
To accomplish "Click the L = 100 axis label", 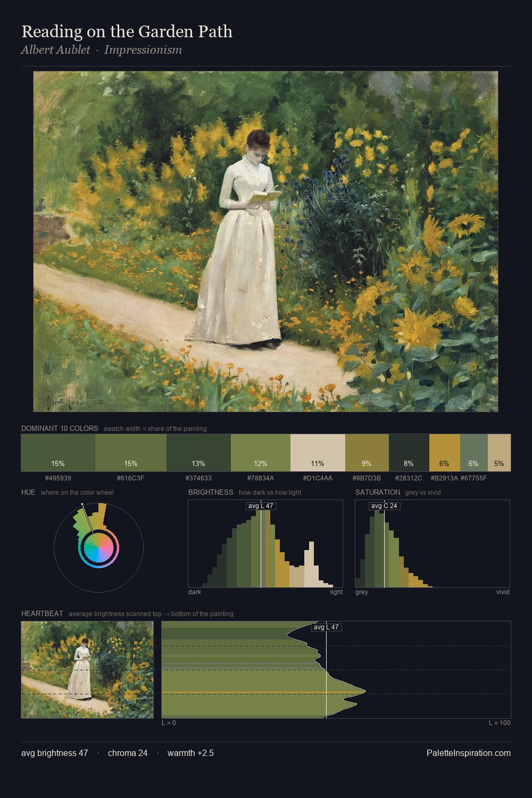I will tap(500, 723).
